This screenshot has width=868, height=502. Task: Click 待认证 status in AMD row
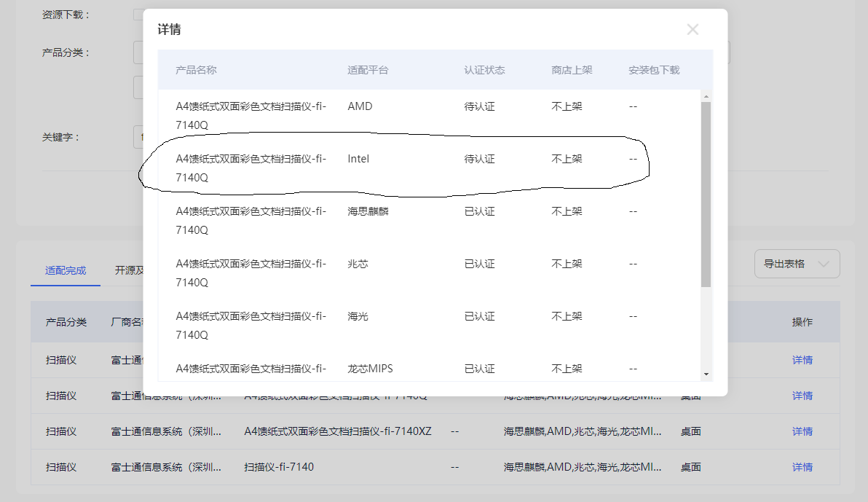pyautogui.click(x=479, y=106)
